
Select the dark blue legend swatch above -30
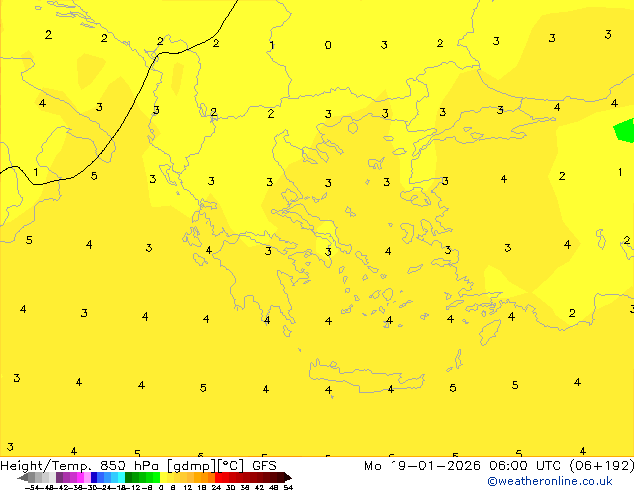(94, 477)
